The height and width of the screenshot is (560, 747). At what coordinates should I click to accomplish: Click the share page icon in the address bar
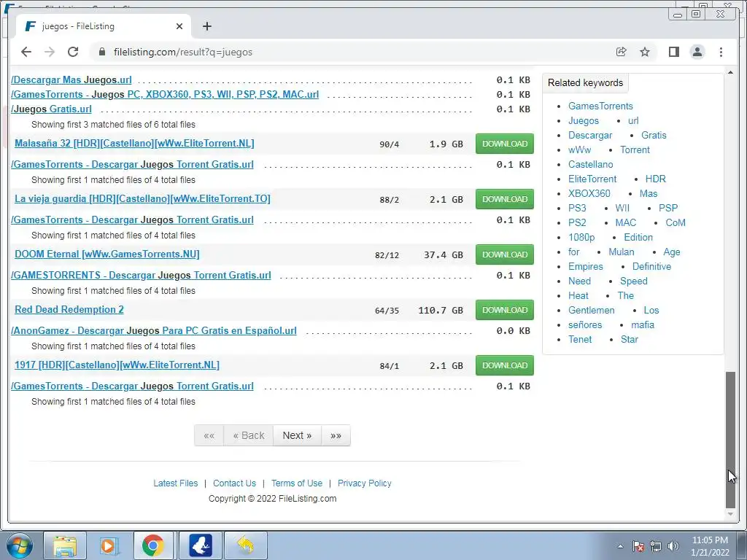coord(622,52)
